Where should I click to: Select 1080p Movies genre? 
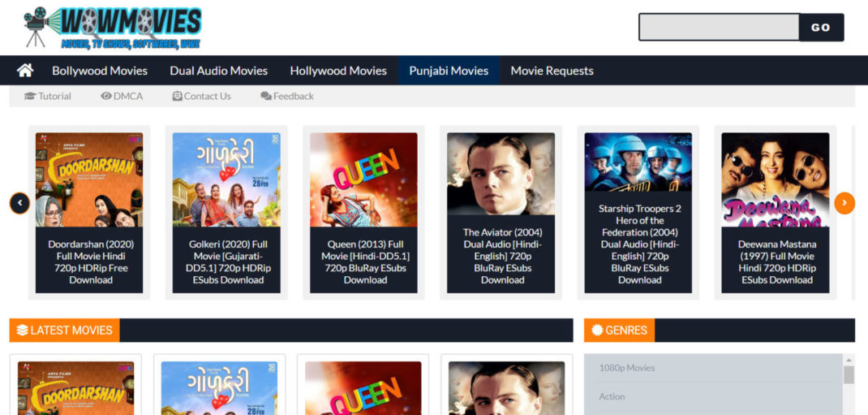point(626,367)
